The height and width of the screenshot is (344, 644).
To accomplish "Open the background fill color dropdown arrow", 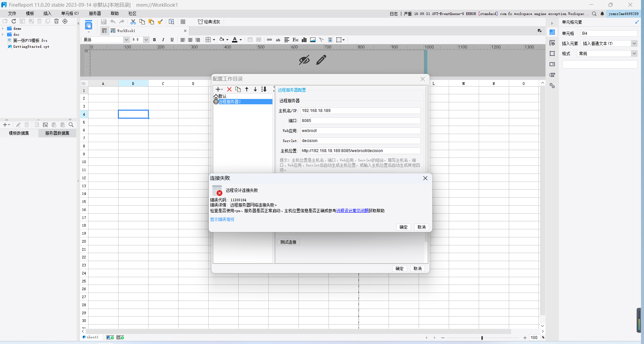I will [x=227, y=40].
